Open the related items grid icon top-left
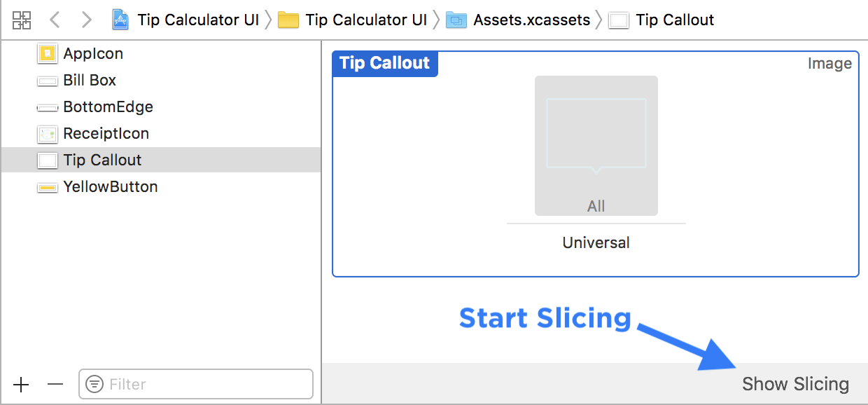Screen dimensions: 868x405 (x=21, y=20)
